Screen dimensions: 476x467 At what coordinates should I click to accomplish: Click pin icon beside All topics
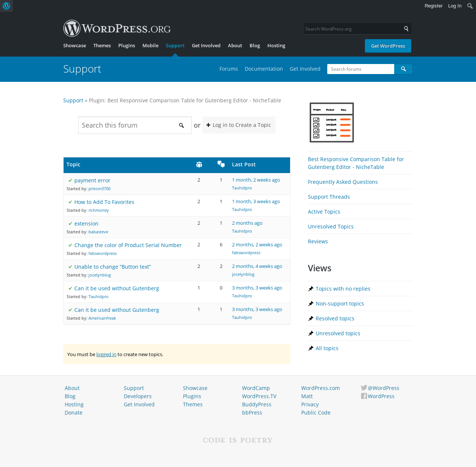(x=311, y=348)
